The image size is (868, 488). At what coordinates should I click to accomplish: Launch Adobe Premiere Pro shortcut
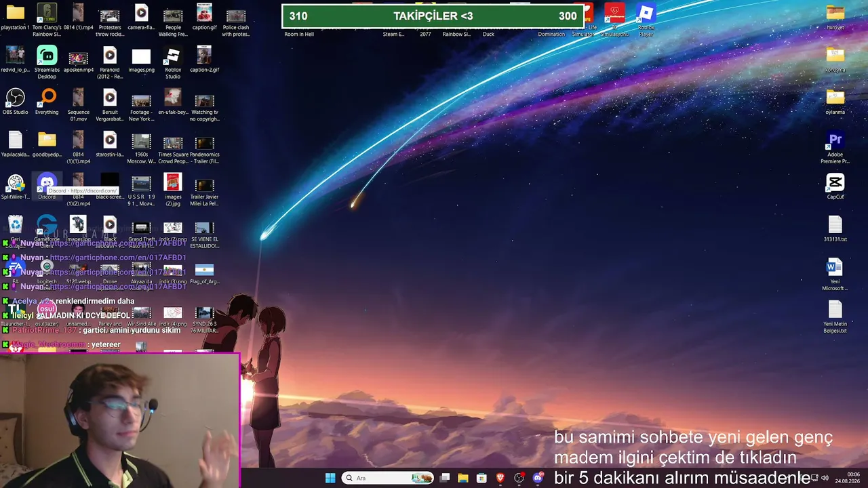click(x=835, y=147)
